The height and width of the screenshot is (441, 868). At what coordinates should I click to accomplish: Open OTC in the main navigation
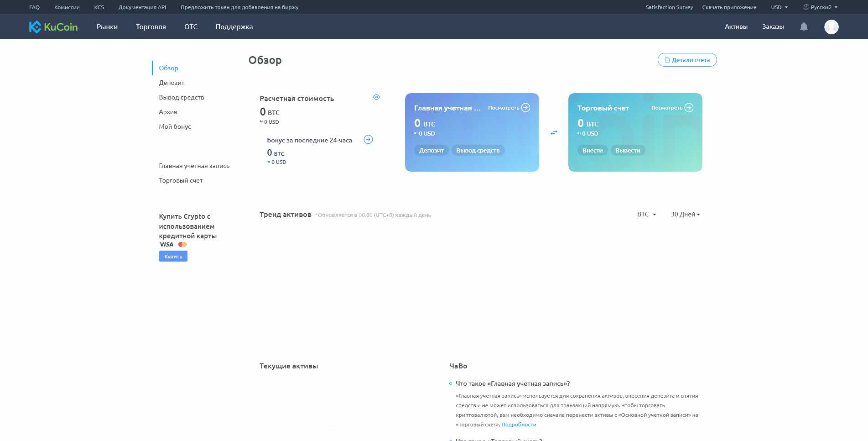point(191,27)
